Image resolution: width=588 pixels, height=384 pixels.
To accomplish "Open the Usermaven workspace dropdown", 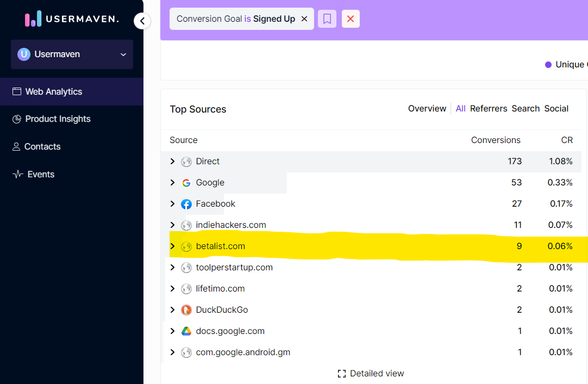I will click(72, 54).
